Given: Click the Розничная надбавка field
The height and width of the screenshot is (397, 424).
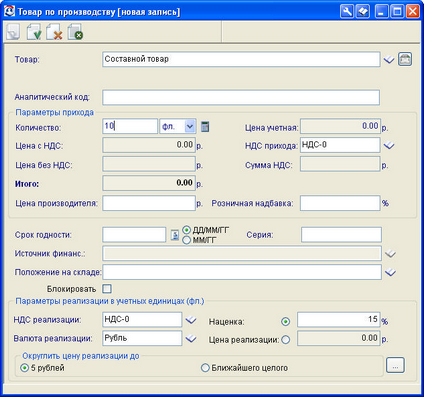Looking at the screenshot, I should coord(340,203).
